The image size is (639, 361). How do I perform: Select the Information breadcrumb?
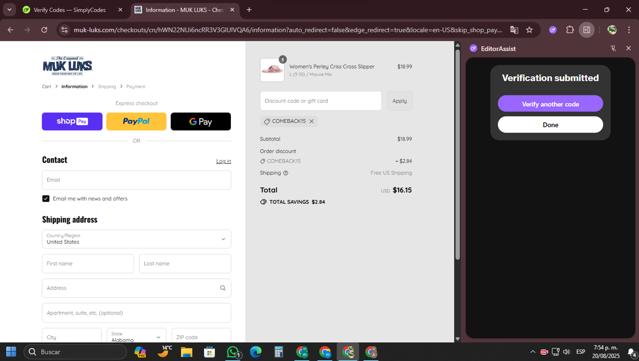[x=74, y=86]
